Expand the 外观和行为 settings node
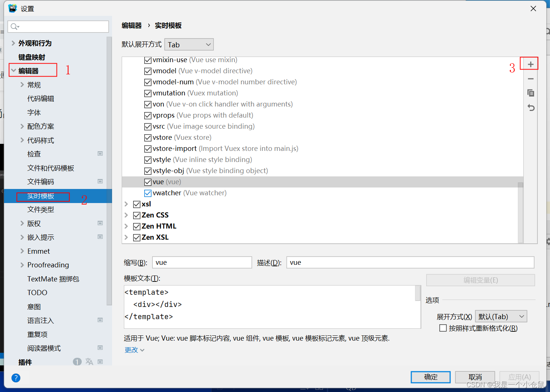550x392 pixels. coord(13,43)
